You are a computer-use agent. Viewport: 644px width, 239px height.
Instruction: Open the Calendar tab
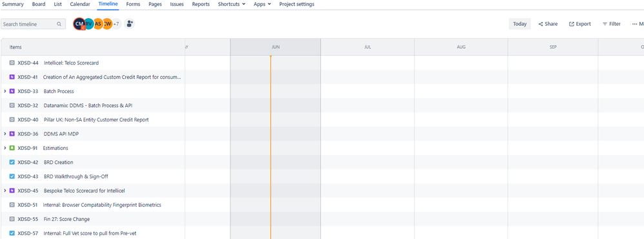[80, 4]
